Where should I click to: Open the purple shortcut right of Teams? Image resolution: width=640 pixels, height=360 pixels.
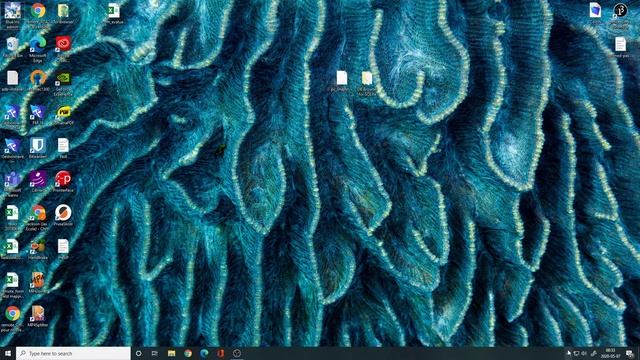pyautogui.click(x=38, y=179)
